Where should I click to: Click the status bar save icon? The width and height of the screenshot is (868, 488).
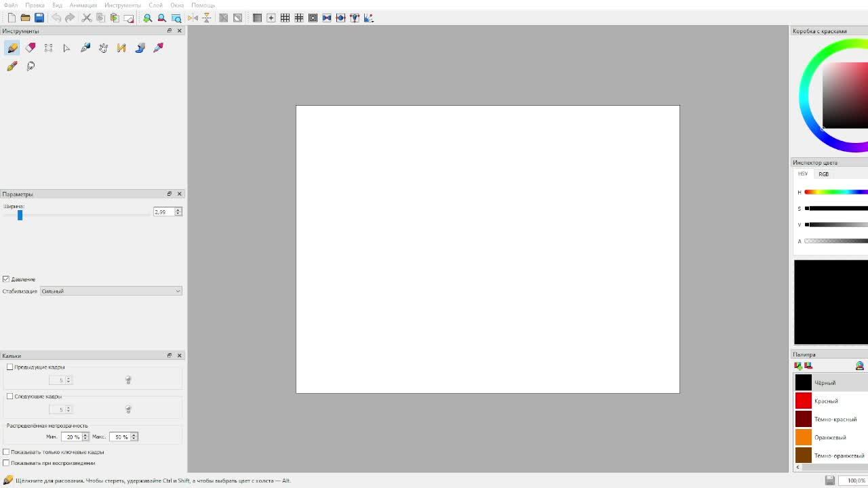829,481
